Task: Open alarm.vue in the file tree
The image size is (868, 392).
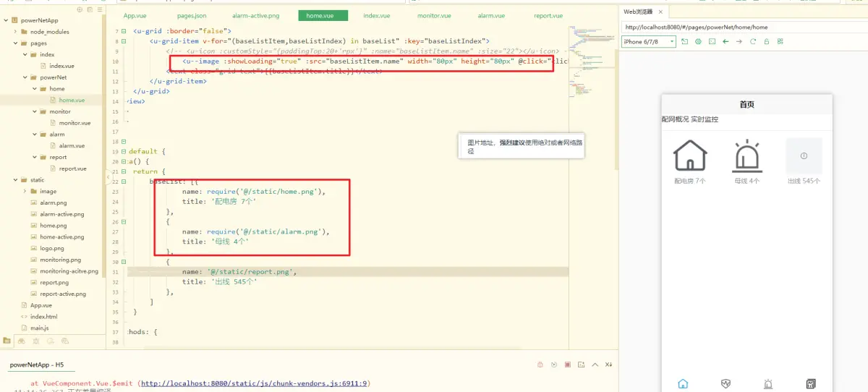Action: tap(72, 145)
